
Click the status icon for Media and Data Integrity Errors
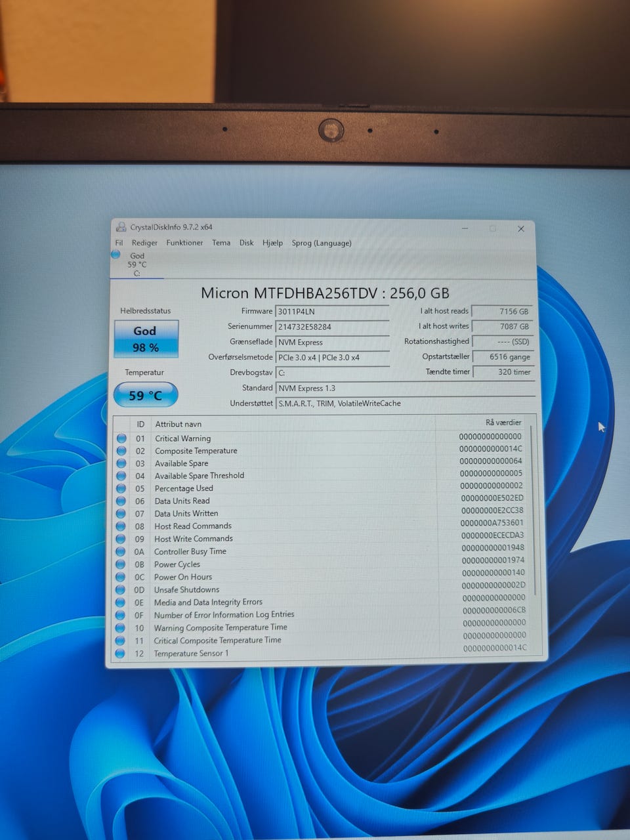[x=120, y=602]
